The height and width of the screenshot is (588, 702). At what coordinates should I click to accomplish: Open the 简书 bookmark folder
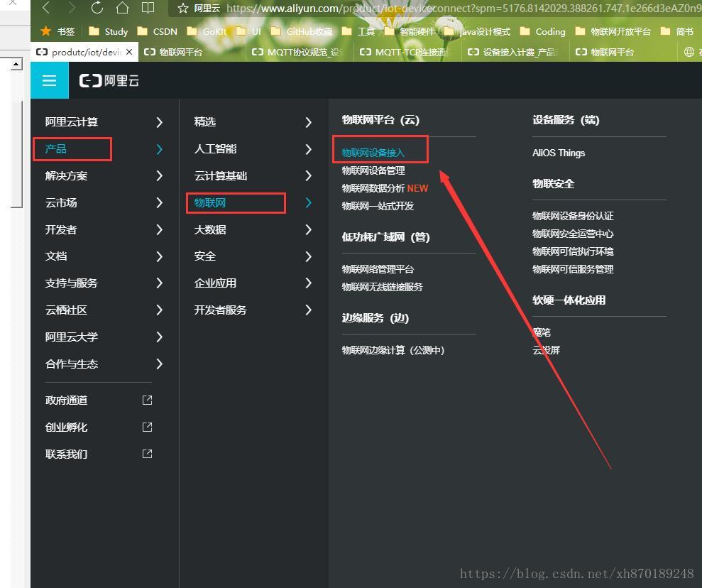677,31
